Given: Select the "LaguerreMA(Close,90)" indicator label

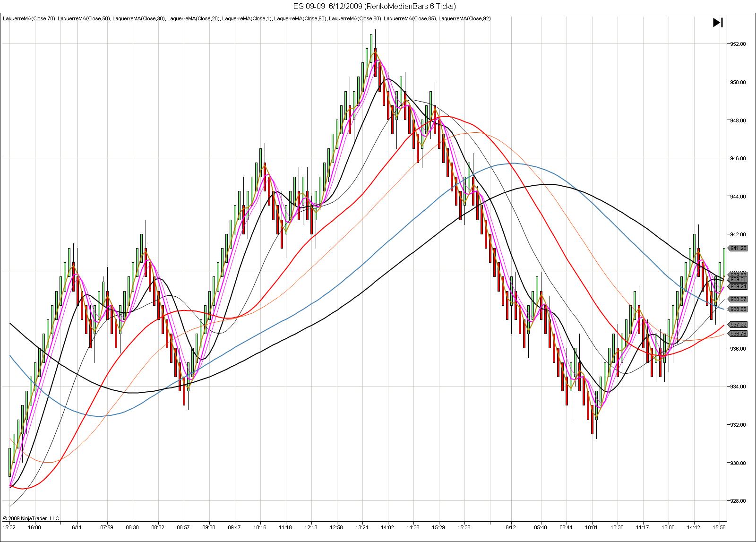Looking at the screenshot, I should pyautogui.click(x=301, y=19).
